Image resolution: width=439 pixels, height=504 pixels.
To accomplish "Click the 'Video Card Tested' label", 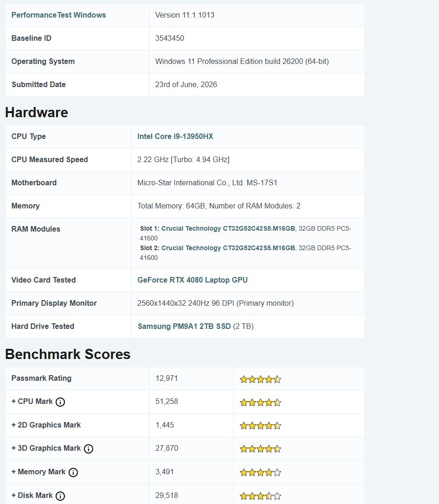I will pos(44,280).
